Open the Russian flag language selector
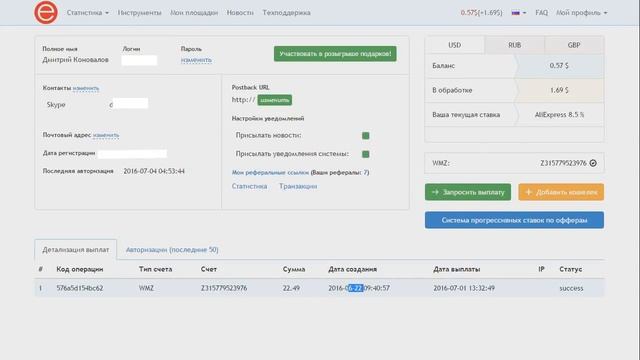Screen dimensions: 640x360 [518, 13]
